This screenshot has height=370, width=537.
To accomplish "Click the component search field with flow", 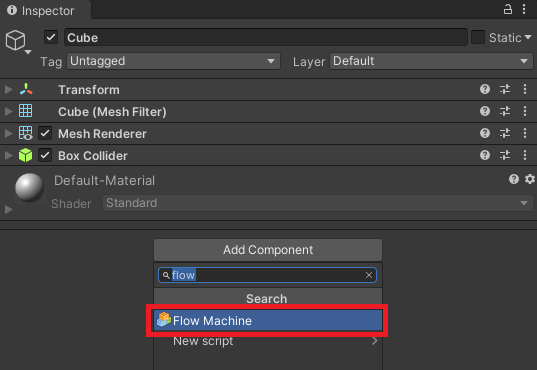I will pyautogui.click(x=267, y=275).
